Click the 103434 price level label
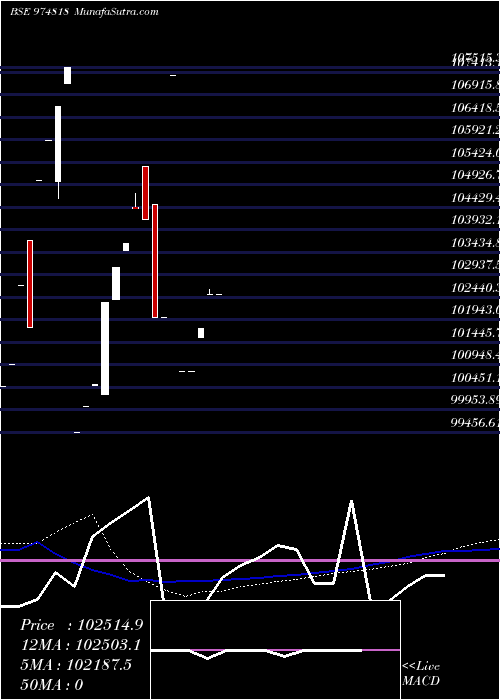Viewport: 500px width, 700px height. point(475,242)
